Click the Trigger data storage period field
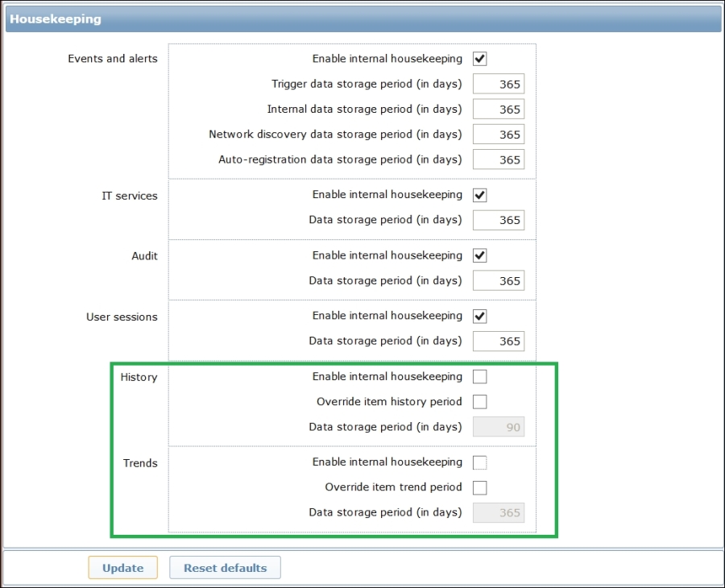This screenshot has width=725, height=588. tap(498, 85)
